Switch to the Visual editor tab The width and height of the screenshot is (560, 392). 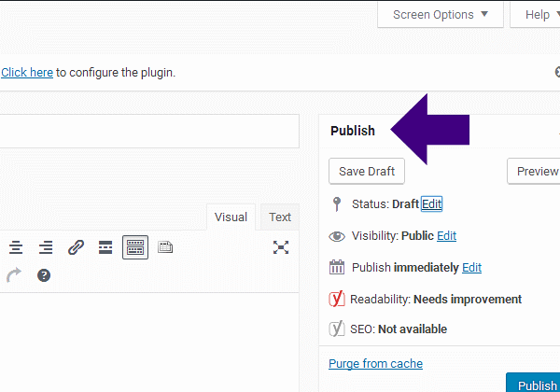(231, 217)
